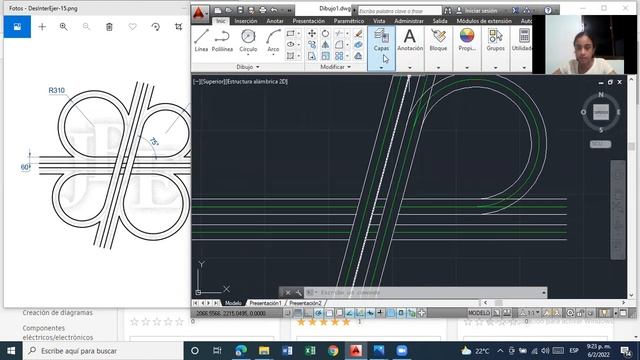
Task: Select the Array tool in Modificar panel
Action: point(339,56)
